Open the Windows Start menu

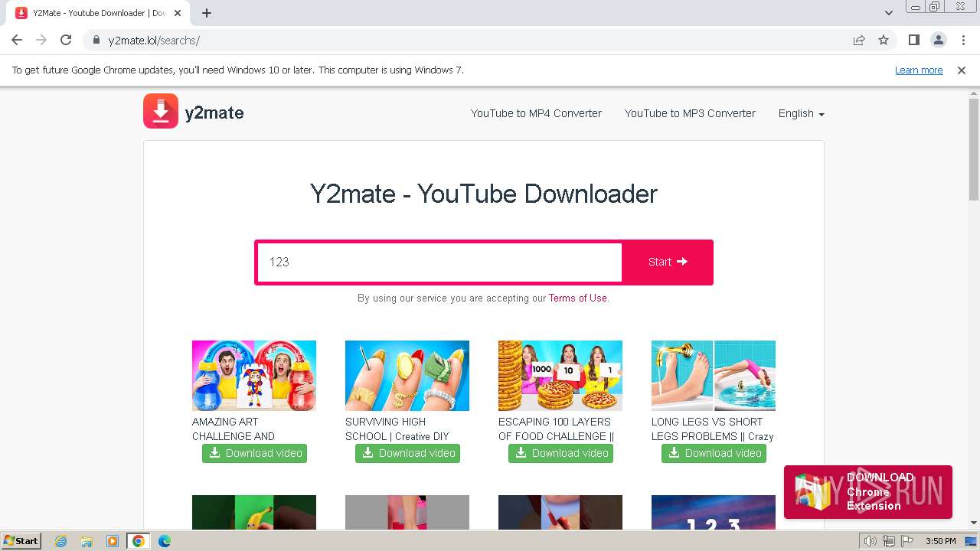click(x=21, y=540)
